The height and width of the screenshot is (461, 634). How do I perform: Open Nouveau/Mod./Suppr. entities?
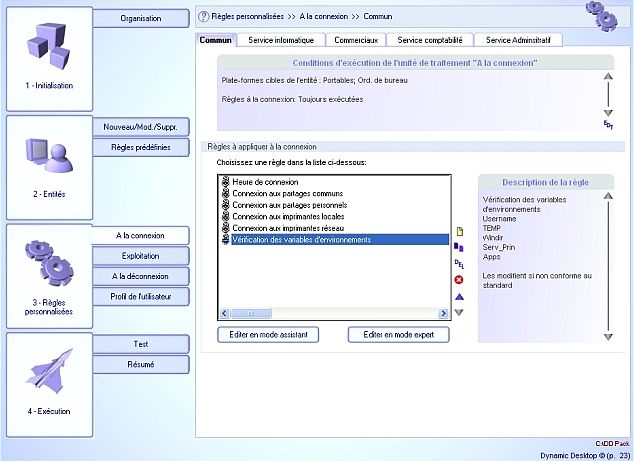(x=141, y=127)
